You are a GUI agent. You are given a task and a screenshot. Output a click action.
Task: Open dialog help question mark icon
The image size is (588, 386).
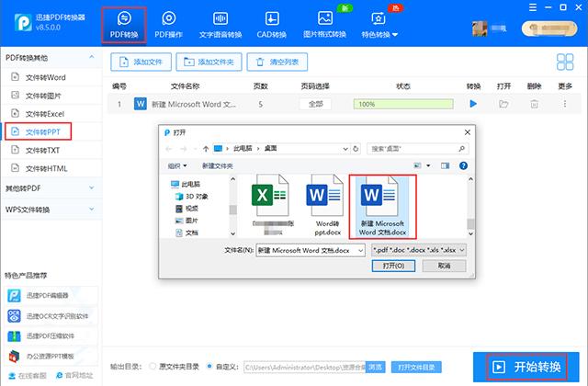click(463, 165)
